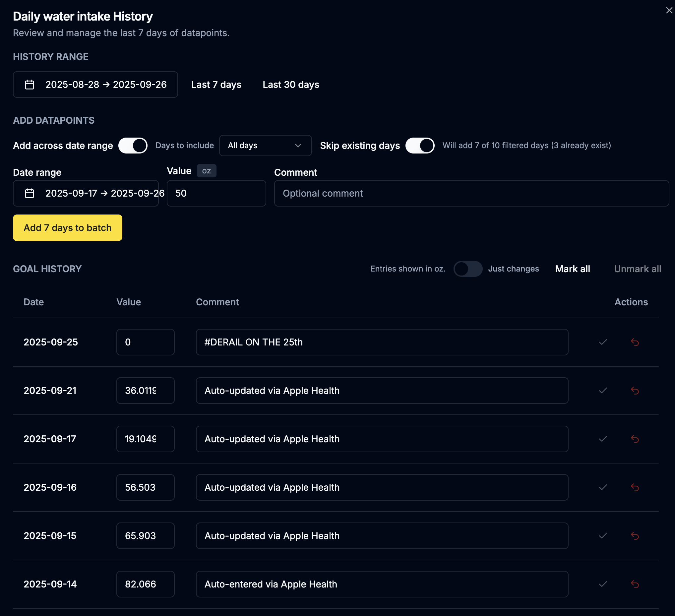Click Add 7 days to batch button

[67, 228]
